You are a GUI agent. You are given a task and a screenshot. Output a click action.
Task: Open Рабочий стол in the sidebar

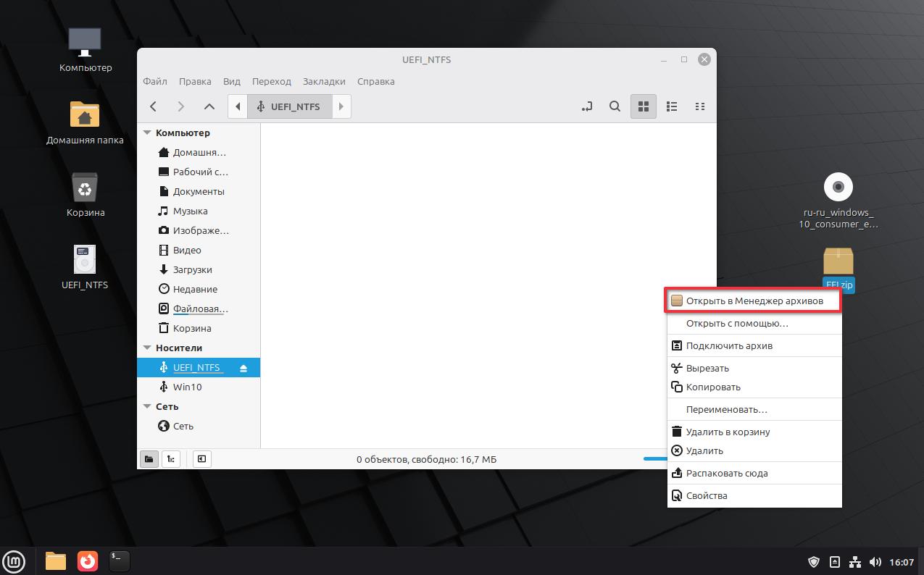(199, 172)
